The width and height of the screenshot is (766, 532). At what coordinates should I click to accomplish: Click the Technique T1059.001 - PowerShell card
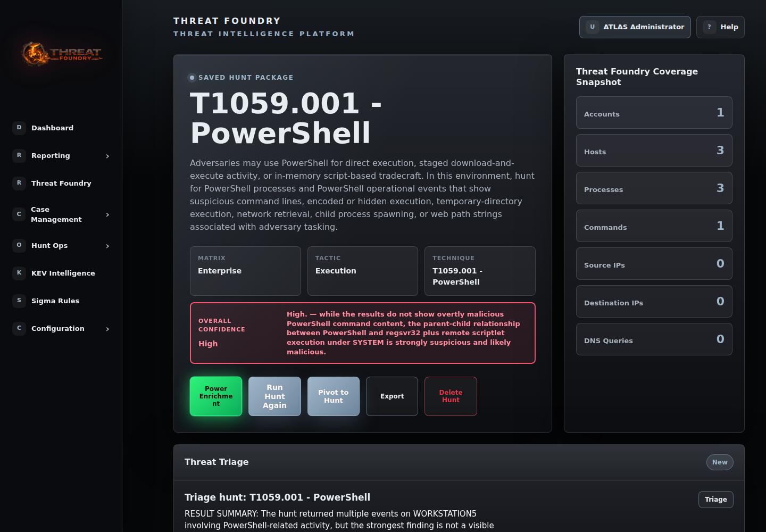[x=480, y=271]
